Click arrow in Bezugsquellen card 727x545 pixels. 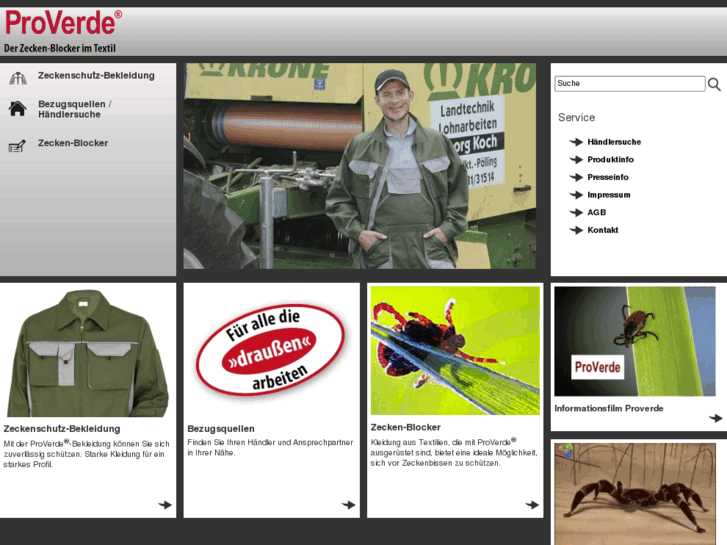tap(348, 505)
